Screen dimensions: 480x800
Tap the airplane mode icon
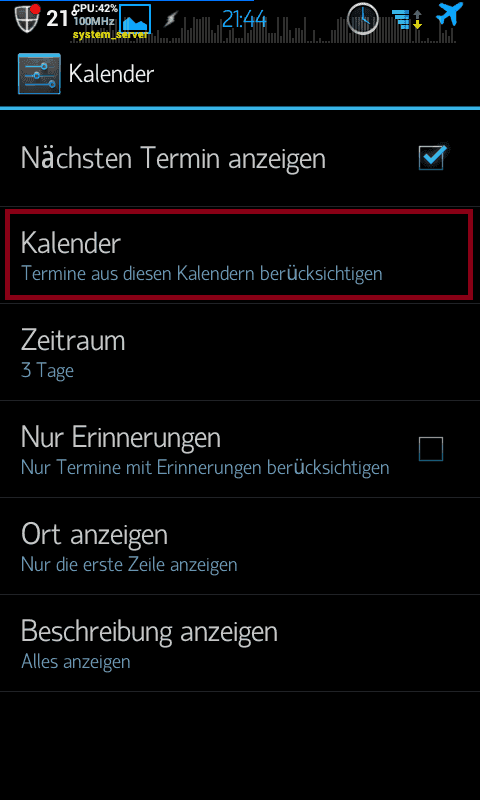tap(449, 14)
